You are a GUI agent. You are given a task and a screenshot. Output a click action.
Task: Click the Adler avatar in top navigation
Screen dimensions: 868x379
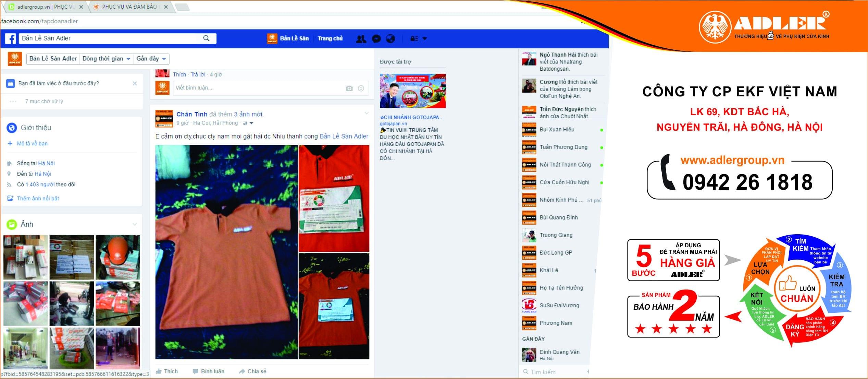click(x=272, y=38)
